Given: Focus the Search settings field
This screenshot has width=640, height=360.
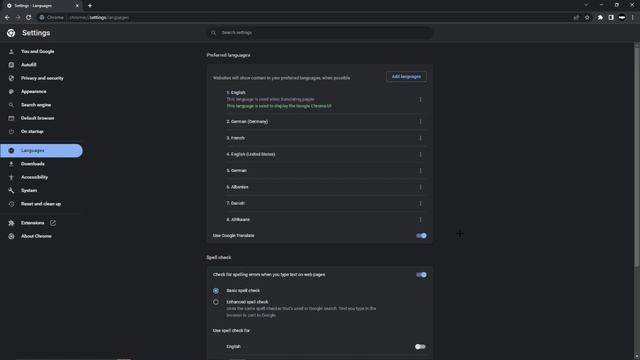Looking at the screenshot, I should coord(320,33).
